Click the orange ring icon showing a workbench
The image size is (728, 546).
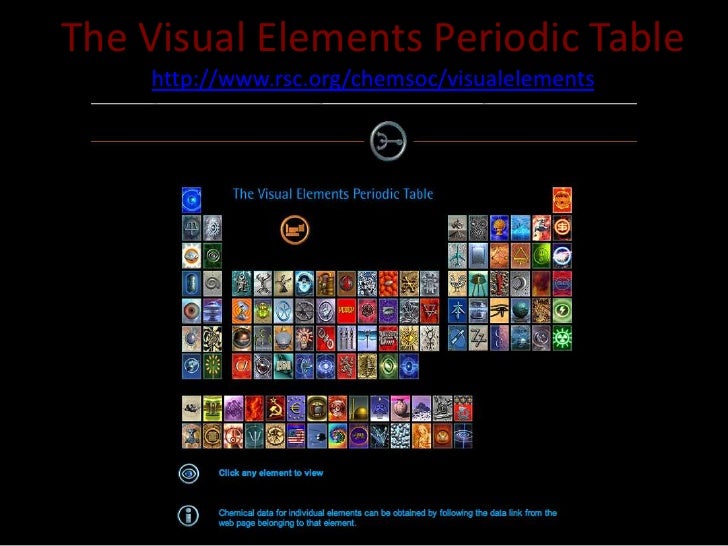pos(295,230)
